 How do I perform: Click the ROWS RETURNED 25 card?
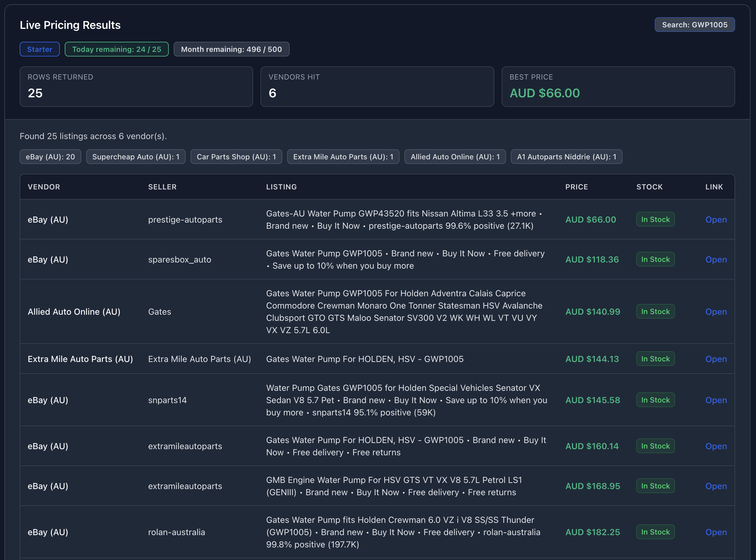(136, 87)
